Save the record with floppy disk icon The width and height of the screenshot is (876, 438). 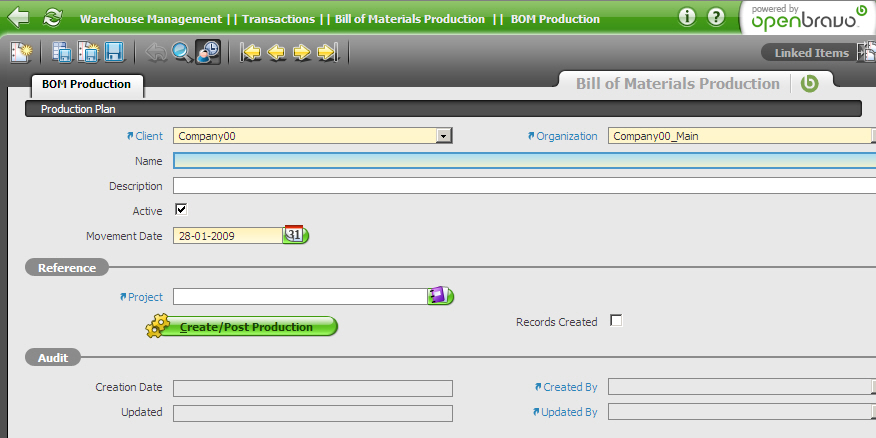(114, 53)
